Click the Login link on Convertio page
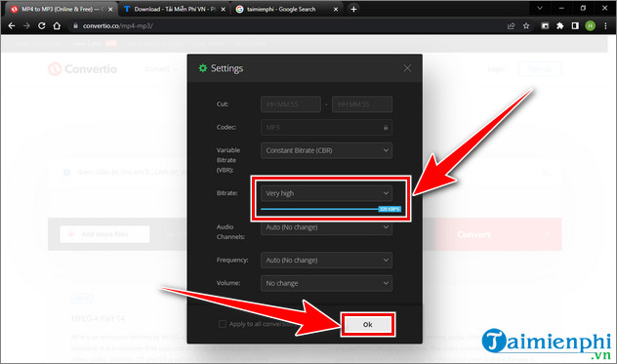Screen dimensions: 617x364 [496, 69]
